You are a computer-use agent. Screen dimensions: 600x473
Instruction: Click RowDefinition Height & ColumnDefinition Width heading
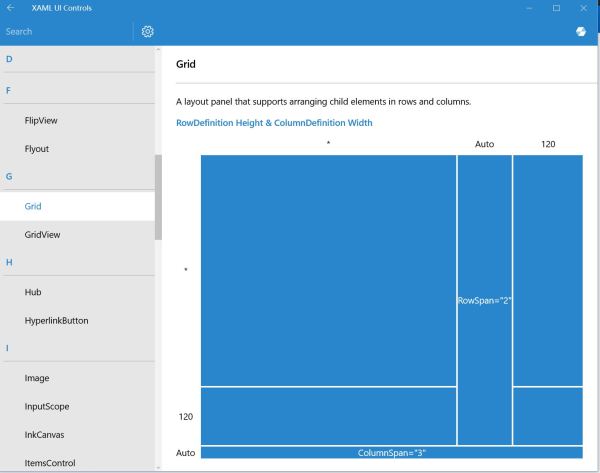(274, 123)
